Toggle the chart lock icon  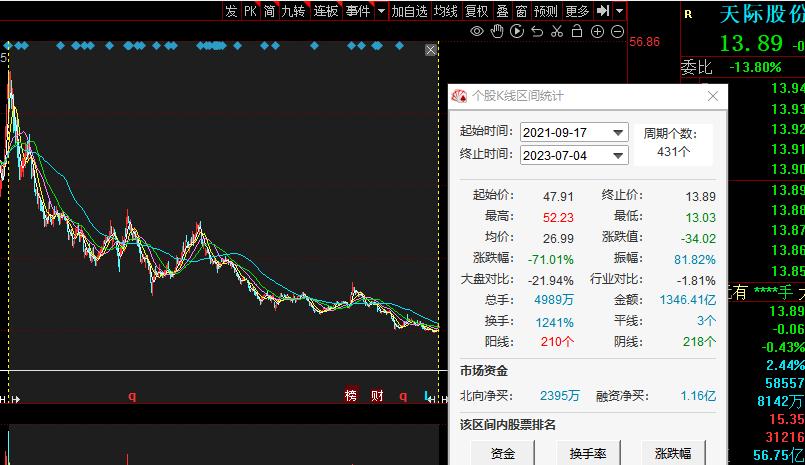577,31
